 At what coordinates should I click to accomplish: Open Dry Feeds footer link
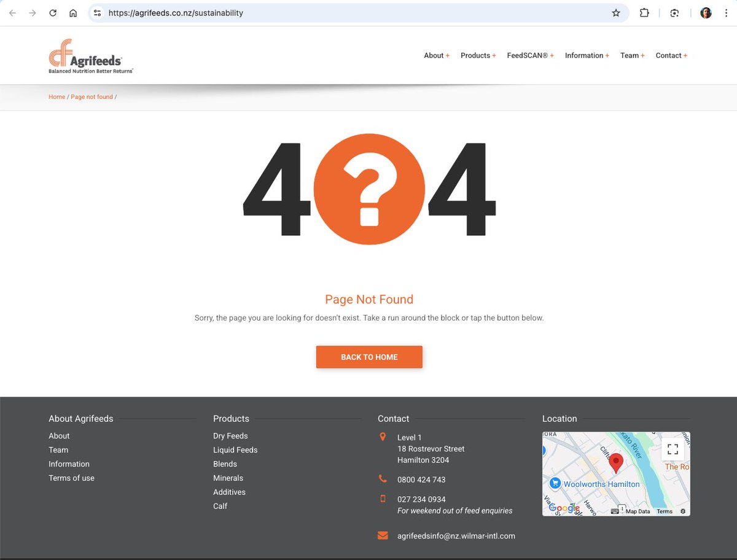[230, 436]
